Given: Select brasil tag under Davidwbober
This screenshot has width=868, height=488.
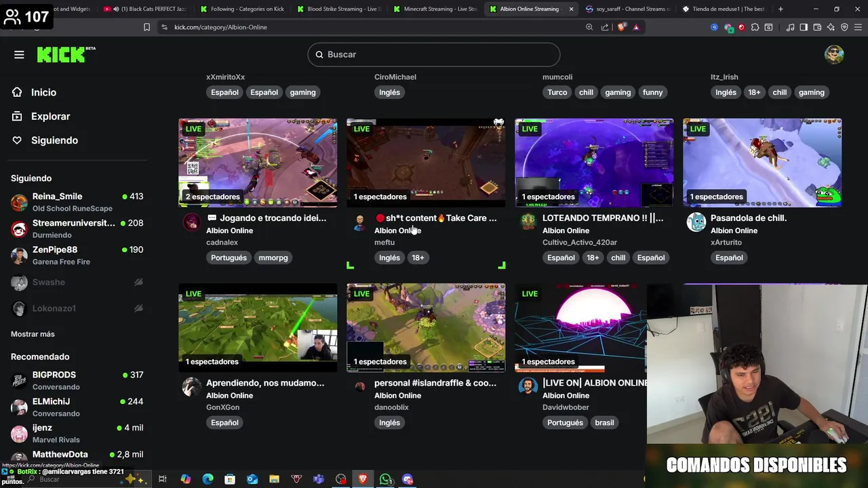Looking at the screenshot, I should tap(604, 423).
